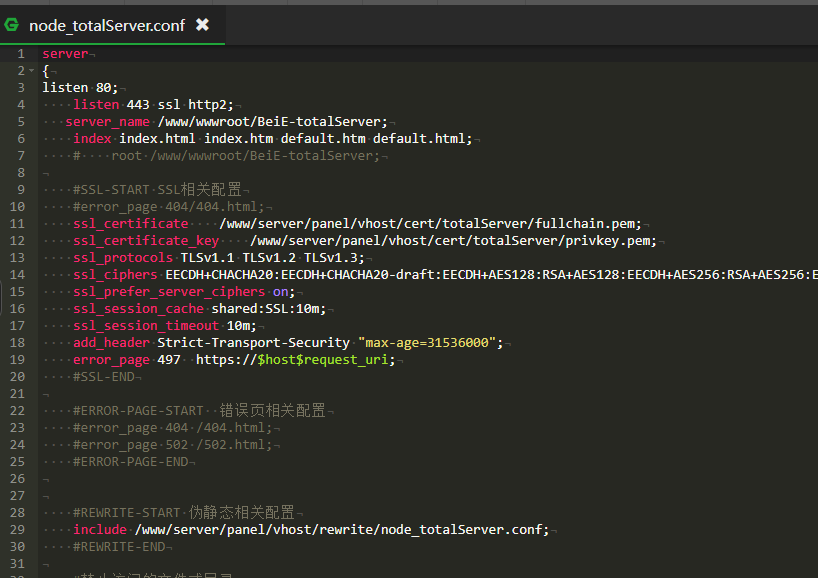Click 'include' directive on line 29

[100, 529]
